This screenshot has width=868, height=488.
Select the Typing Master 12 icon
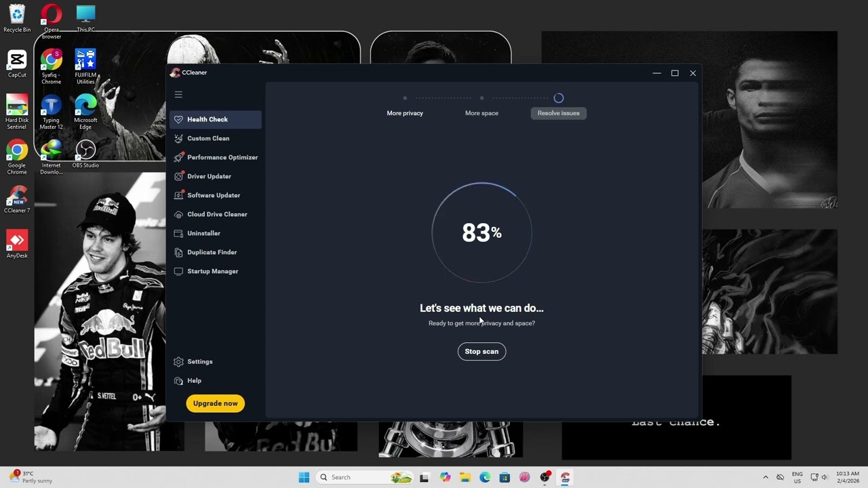coord(52,112)
